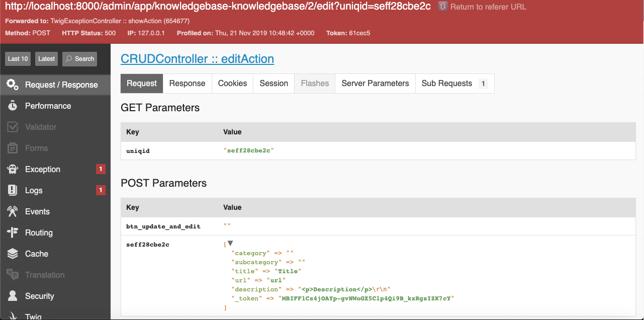Click the POST Parameters heading
The height and width of the screenshot is (320, 644).
[x=163, y=183]
